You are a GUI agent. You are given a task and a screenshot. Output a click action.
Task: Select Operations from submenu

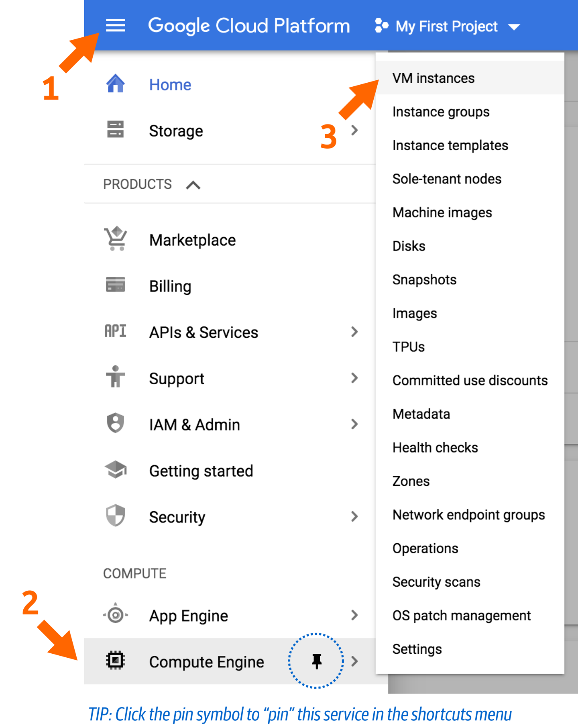(470, 548)
